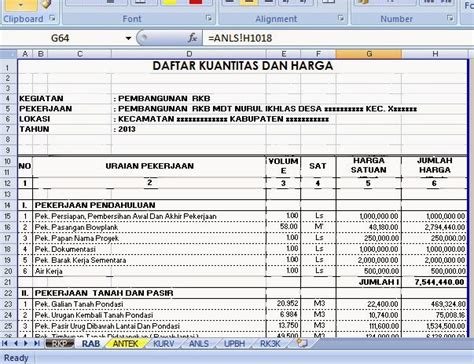Image resolution: width=474 pixels, height=364 pixels.
Task: Open the Alignment group dialog launcher
Action: tap(341, 18)
